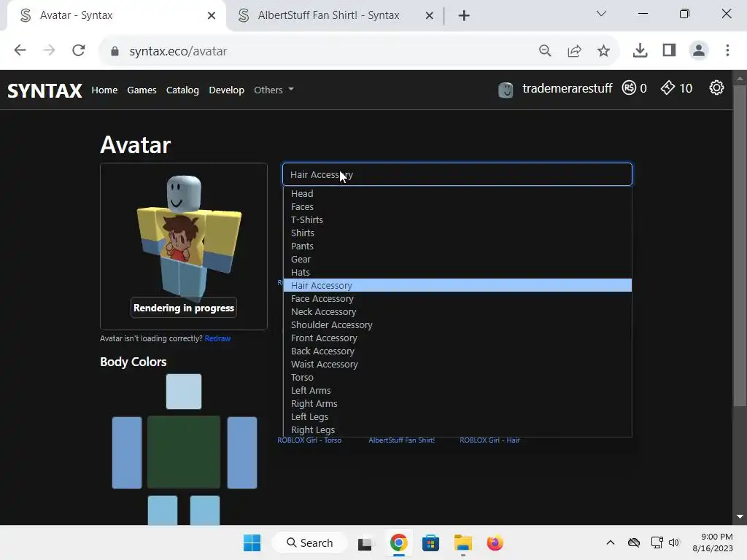Select Shoulder Accessory option
Viewport: 747px width, 560px height.
point(457,324)
